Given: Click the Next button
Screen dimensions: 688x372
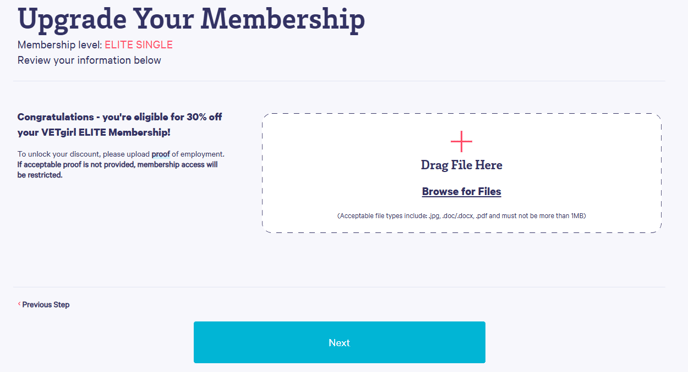Looking at the screenshot, I should coord(339,342).
